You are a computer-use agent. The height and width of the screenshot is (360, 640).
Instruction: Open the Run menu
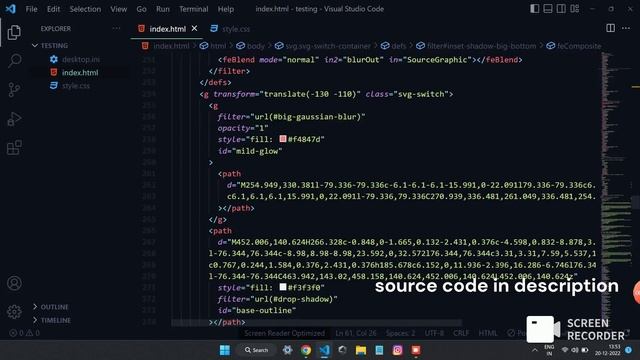pyautogui.click(x=162, y=9)
